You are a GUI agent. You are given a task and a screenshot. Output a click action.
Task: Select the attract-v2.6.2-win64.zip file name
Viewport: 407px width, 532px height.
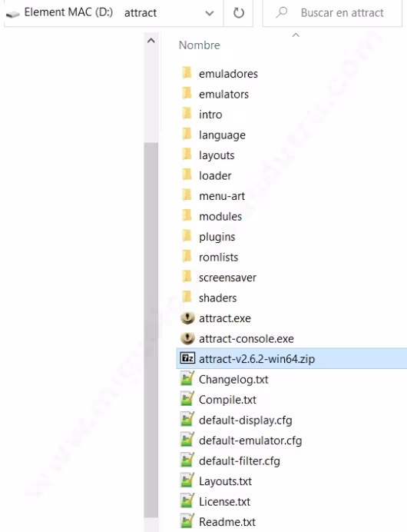click(x=257, y=359)
